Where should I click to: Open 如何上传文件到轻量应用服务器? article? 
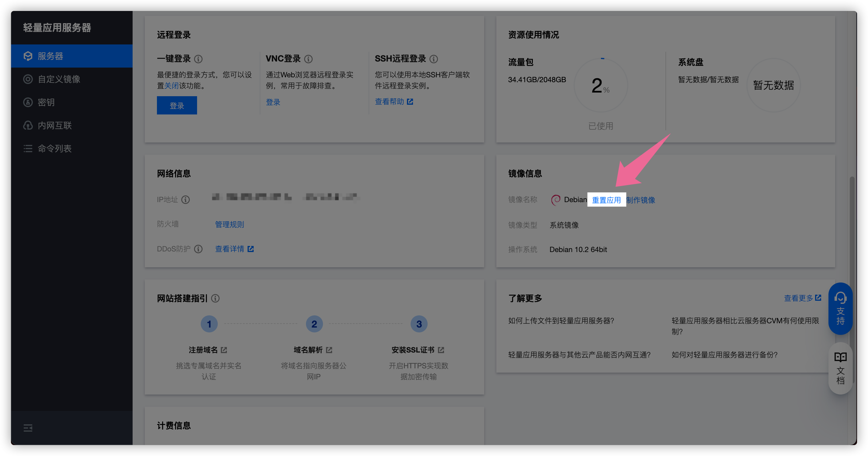pyautogui.click(x=561, y=321)
